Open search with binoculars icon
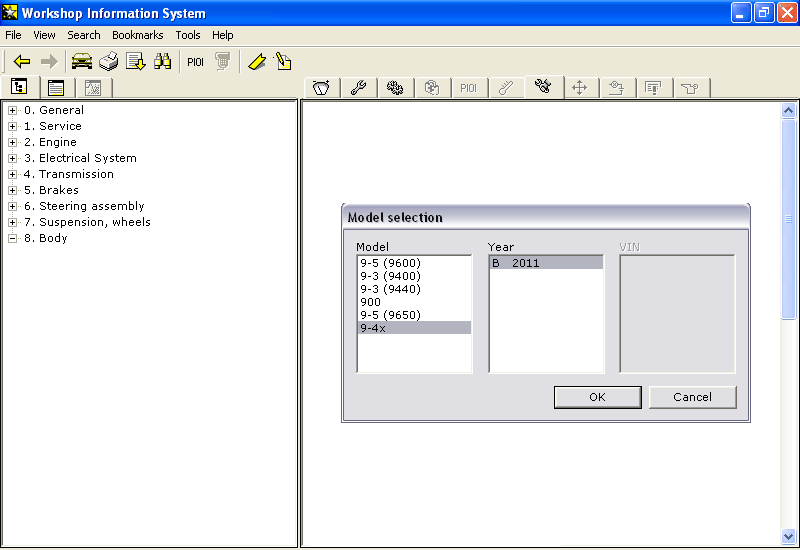This screenshot has width=800, height=550. 162,62
